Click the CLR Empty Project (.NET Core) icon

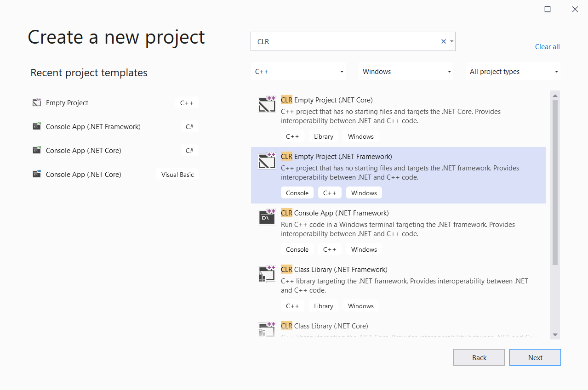[x=267, y=105]
